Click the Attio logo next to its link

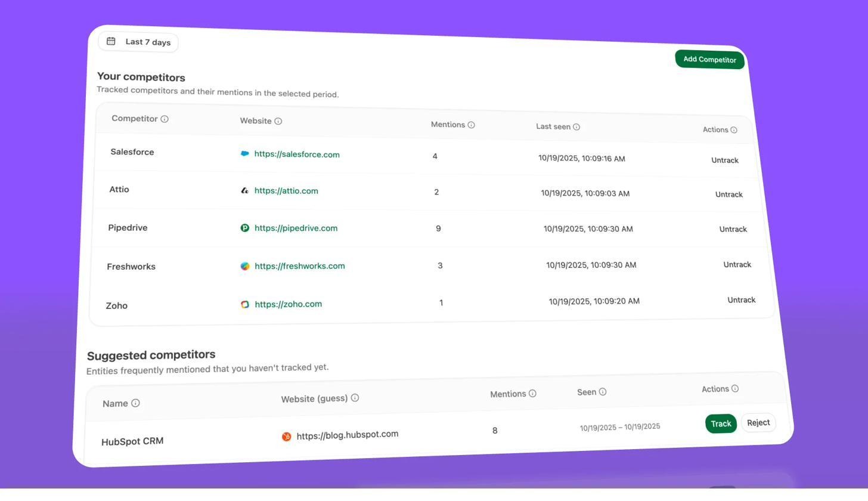click(x=245, y=191)
